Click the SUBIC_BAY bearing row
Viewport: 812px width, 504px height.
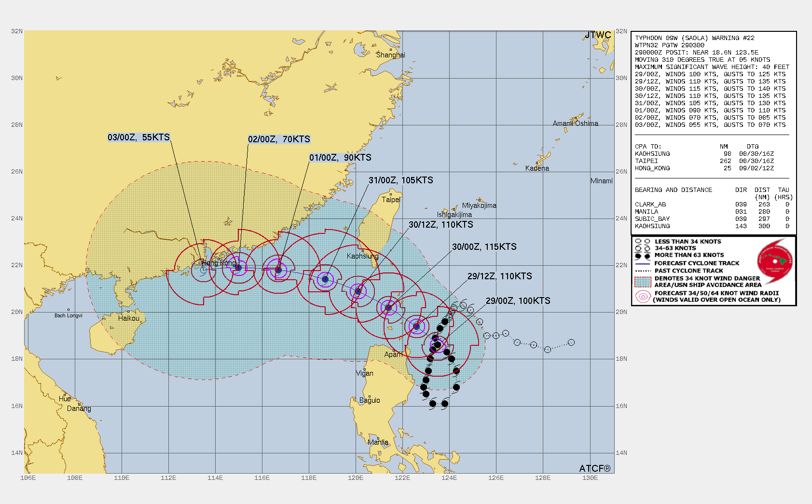712,219
